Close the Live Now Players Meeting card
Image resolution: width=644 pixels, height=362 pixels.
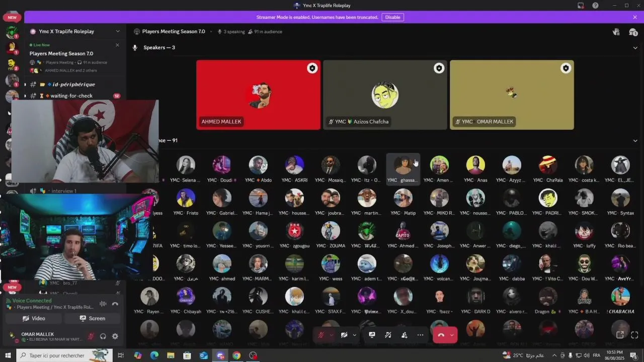117,45
